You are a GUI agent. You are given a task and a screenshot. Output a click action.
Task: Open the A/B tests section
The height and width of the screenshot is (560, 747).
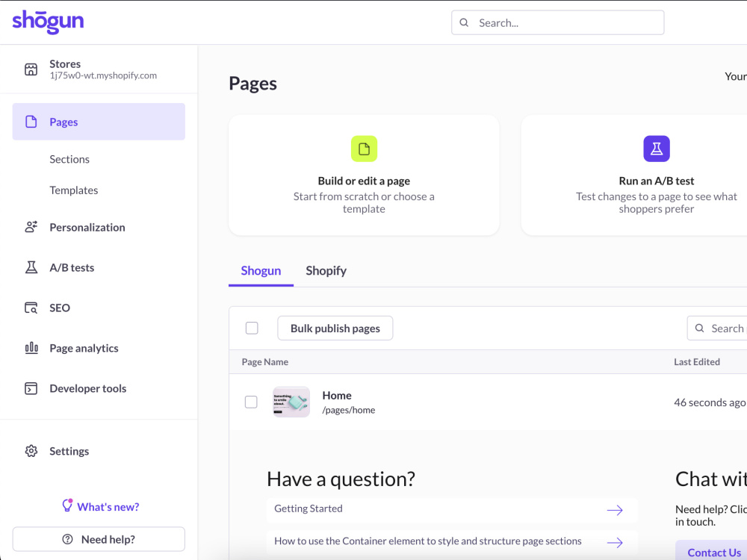pyautogui.click(x=72, y=267)
